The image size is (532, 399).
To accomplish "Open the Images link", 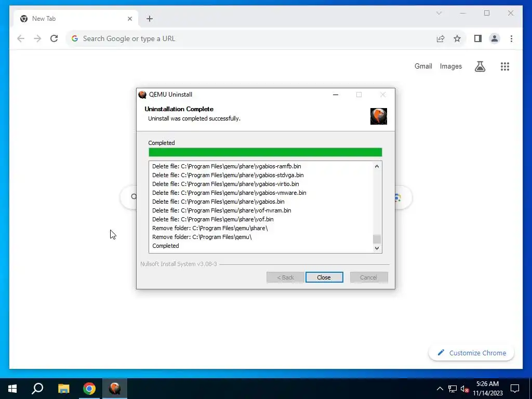I will pos(450,66).
